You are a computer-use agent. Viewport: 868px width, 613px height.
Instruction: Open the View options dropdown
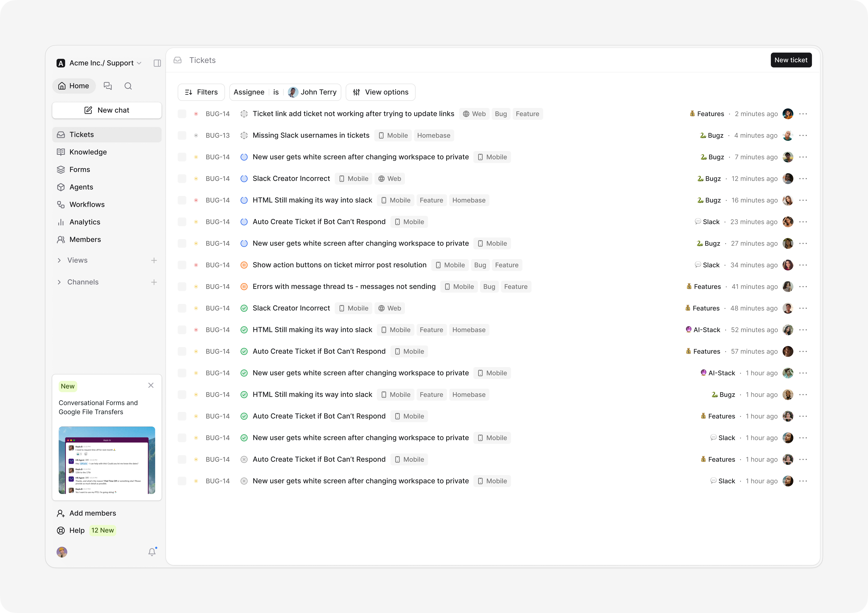[x=380, y=92]
